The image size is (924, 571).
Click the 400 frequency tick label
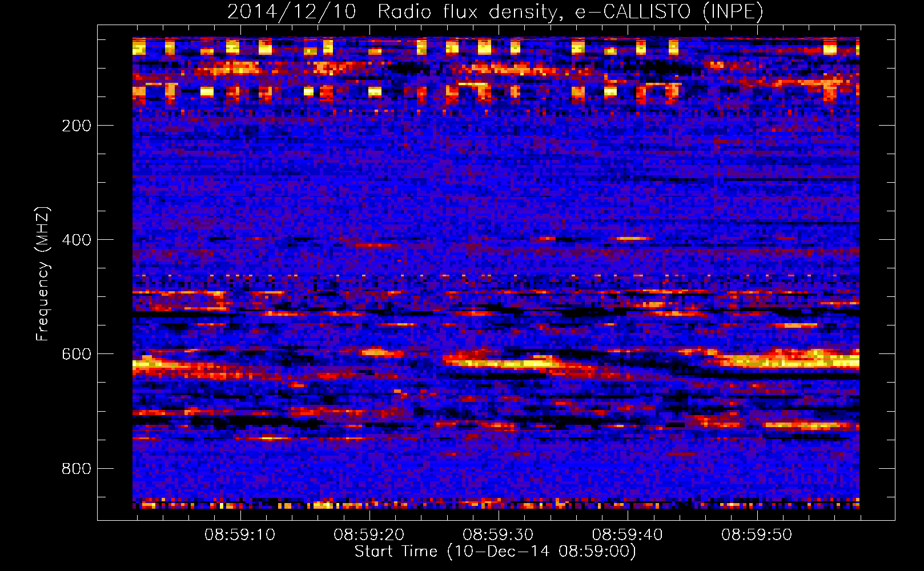77,240
